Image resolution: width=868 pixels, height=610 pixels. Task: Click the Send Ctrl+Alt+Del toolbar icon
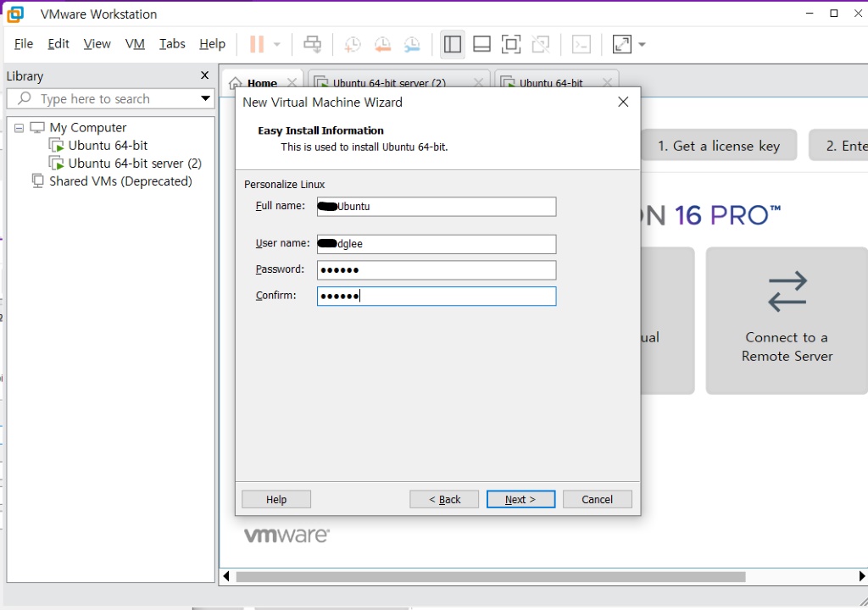[x=312, y=44]
